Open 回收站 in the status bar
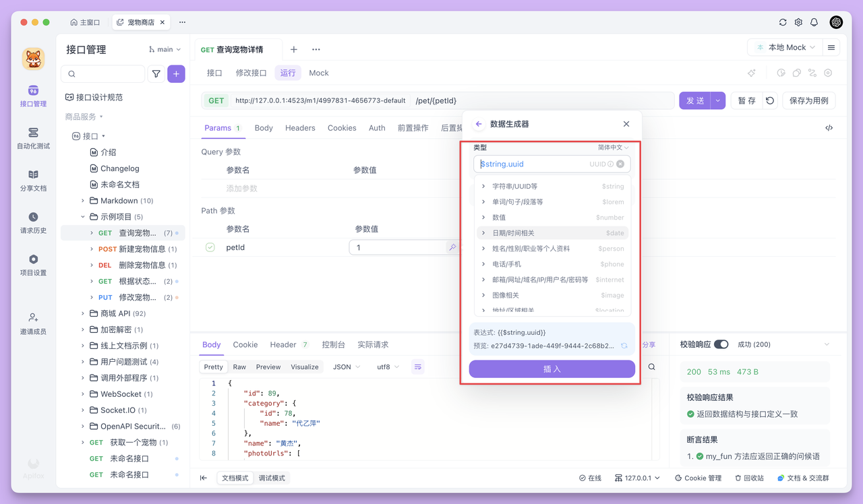 pyautogui.click(x=750, y=478)
